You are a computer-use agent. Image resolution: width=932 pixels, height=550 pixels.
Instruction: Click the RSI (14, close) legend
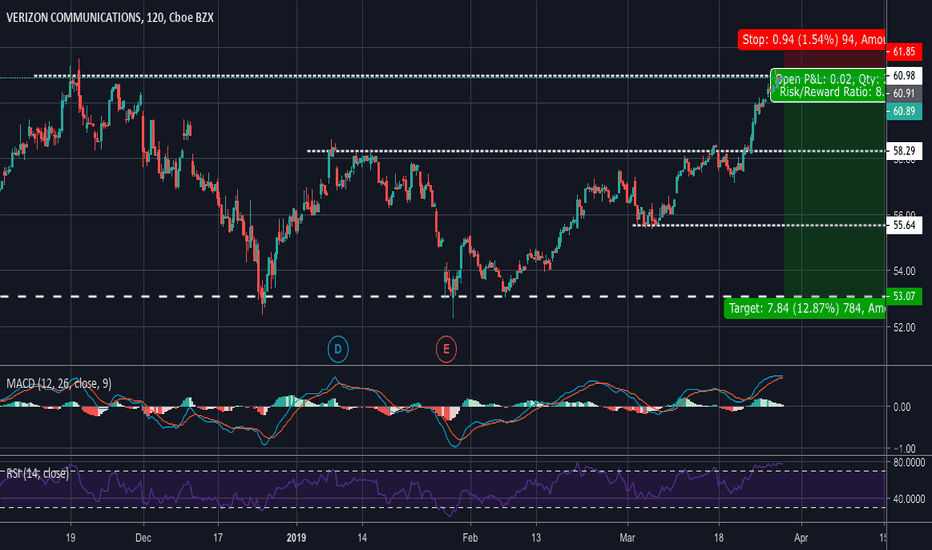coord(37,473)
